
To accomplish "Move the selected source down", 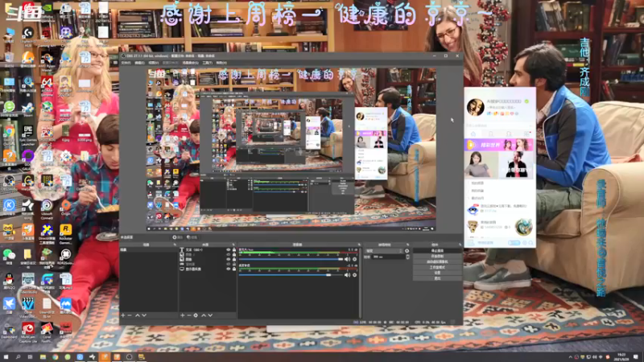I will [x=210, y=315].
